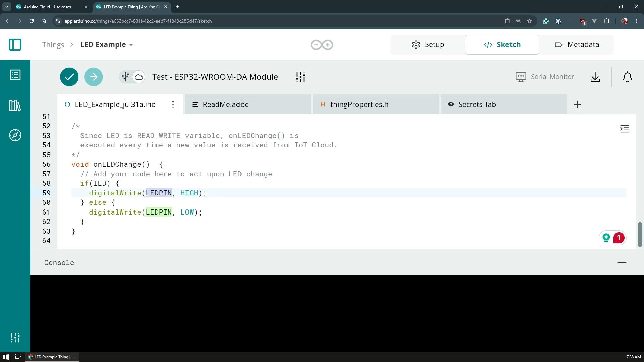Click the Setup navigation button
This screenshot has height=362, width=644.
click(x=427, y=44)
